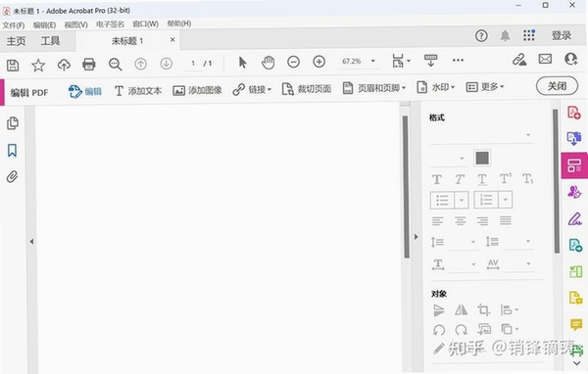This screenshot has height=374, width=588.
Task: Choose the Selection arrow tool
Action: 243,63
